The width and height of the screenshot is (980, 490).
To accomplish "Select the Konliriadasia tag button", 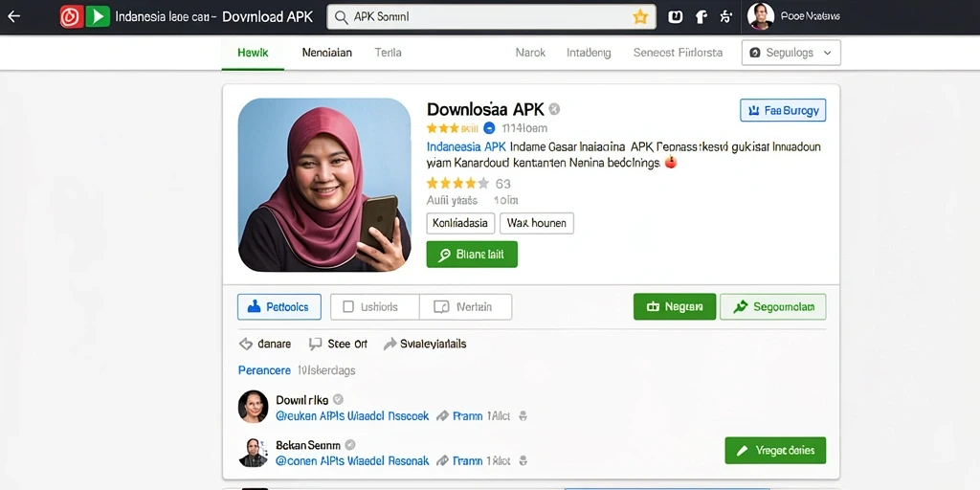I will 460,222.
